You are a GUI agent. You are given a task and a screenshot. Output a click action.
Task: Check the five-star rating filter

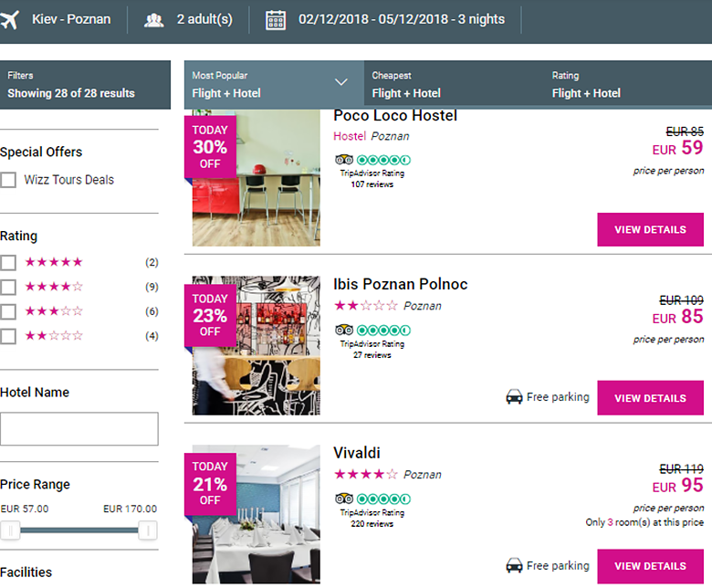pos(8,263)
